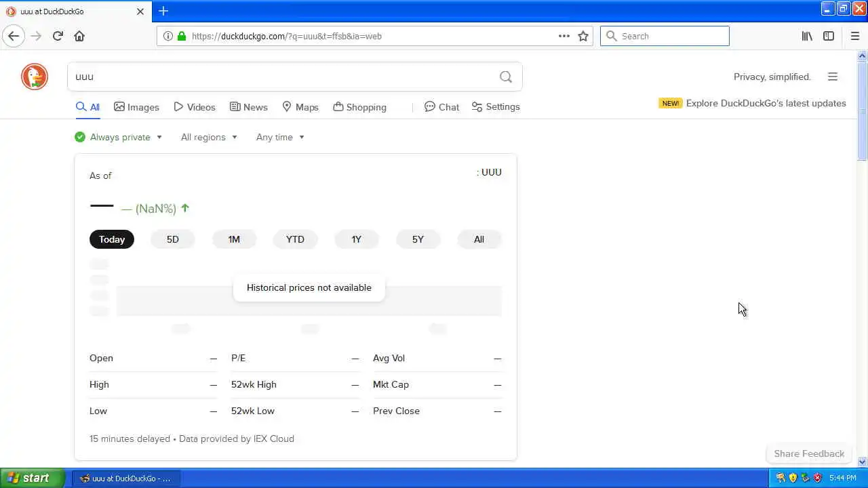The width and height of the screenshot is (868, 488).
Task: Click the Windows start button
Action: point(32,478)
